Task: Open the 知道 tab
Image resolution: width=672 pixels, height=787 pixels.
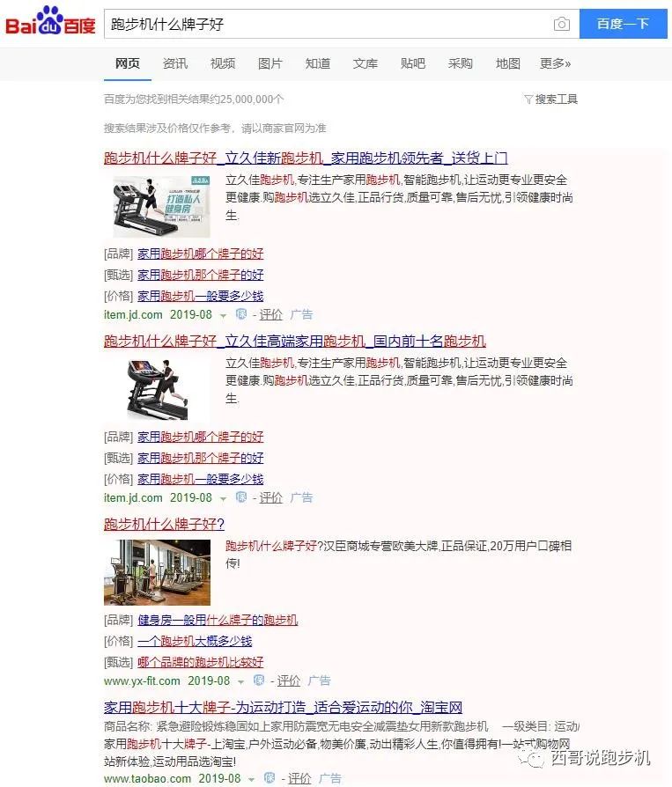Action: tap(318, 63)
